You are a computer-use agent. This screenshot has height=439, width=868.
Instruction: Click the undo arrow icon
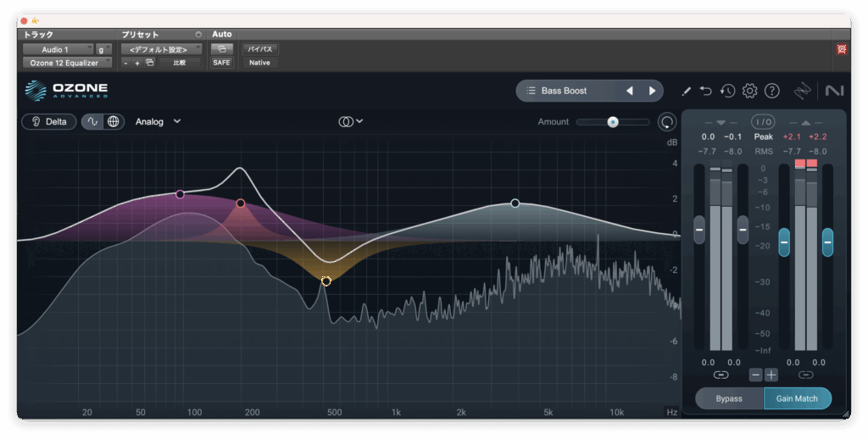[x=706, y=91]
